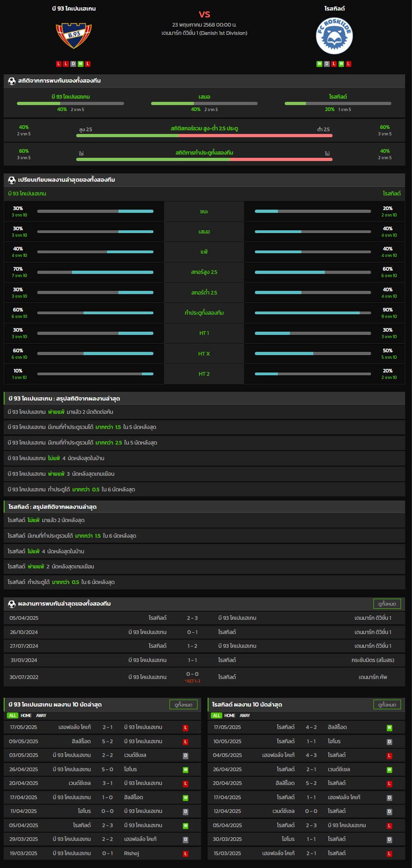Click L badge of Roskilde's 04/05/2025 match row

389,756
